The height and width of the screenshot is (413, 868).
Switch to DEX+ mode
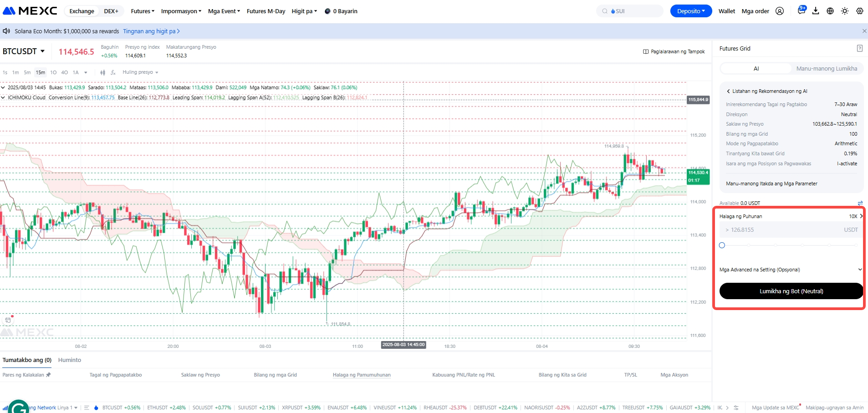[x=111, y=11]
